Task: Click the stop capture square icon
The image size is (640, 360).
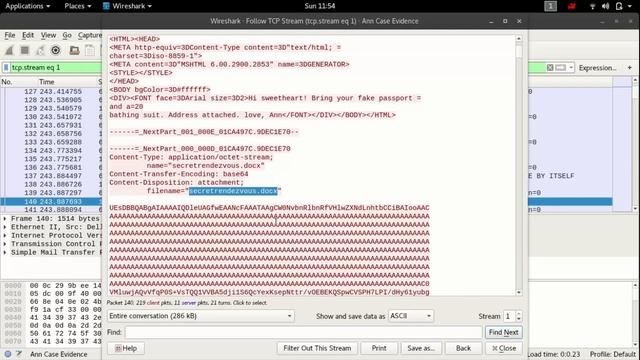Action: point(24,50)
